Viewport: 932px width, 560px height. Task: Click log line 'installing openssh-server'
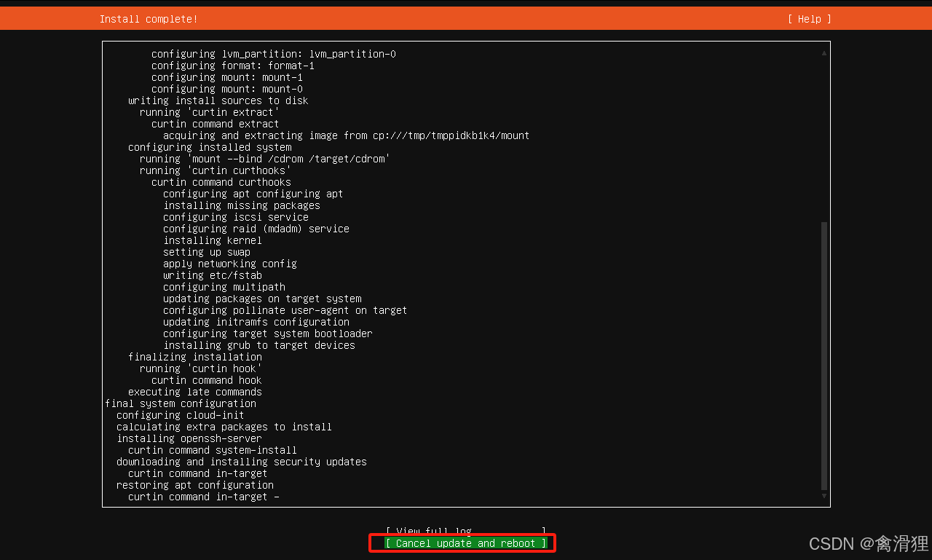(189, 438)
